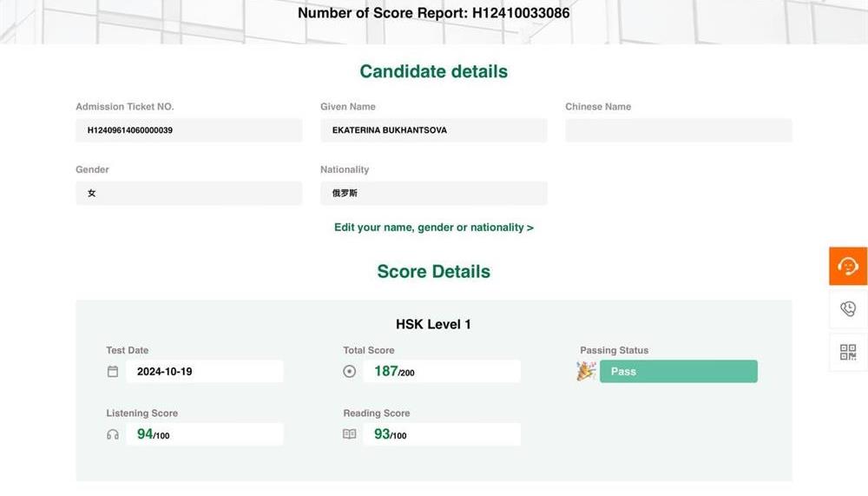This screenshot has width=868, height=496.
Task: Click the Admission Ticket NO. label
Action: (124, 106)
